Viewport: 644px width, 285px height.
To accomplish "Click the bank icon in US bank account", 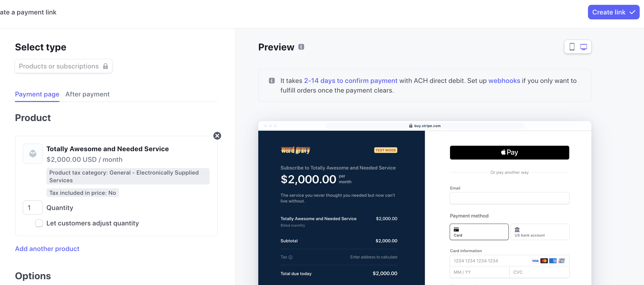I will [x=517, y=230].
